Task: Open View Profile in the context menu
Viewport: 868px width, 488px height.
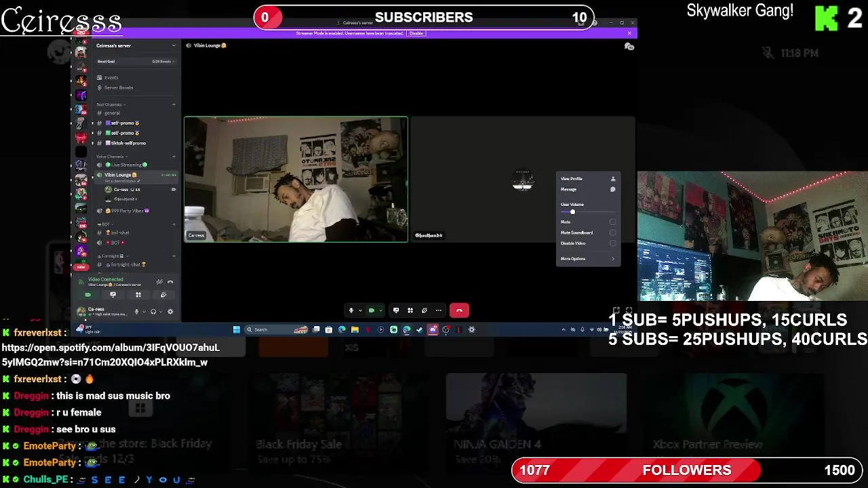Action: [588, 179]
